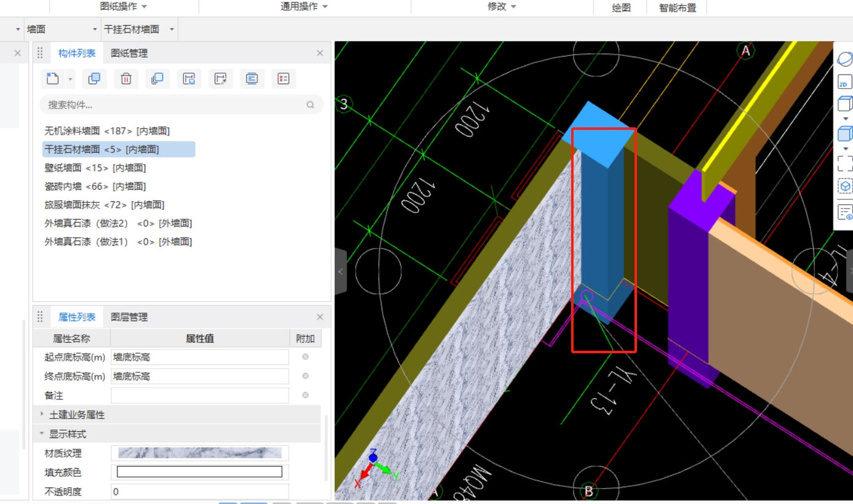
Task: Open dropdown below the solid blue cube
Action: (x=845, y=148)
